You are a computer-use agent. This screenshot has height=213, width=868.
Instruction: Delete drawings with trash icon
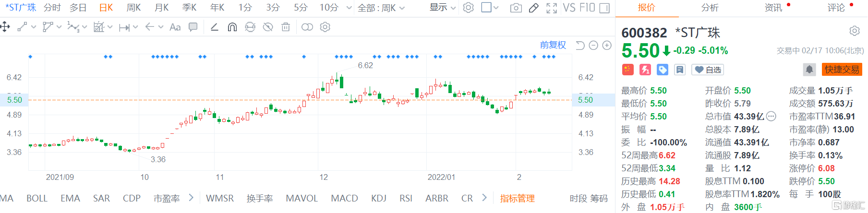[286, 27]
